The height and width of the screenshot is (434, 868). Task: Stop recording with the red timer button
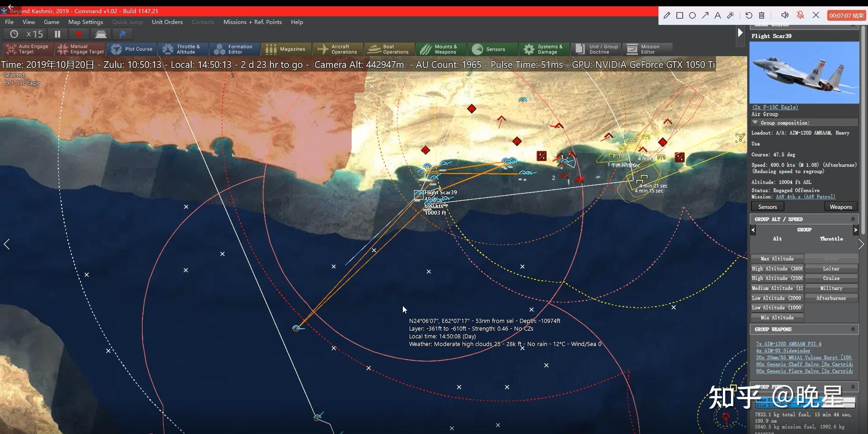tap(846, 15)
